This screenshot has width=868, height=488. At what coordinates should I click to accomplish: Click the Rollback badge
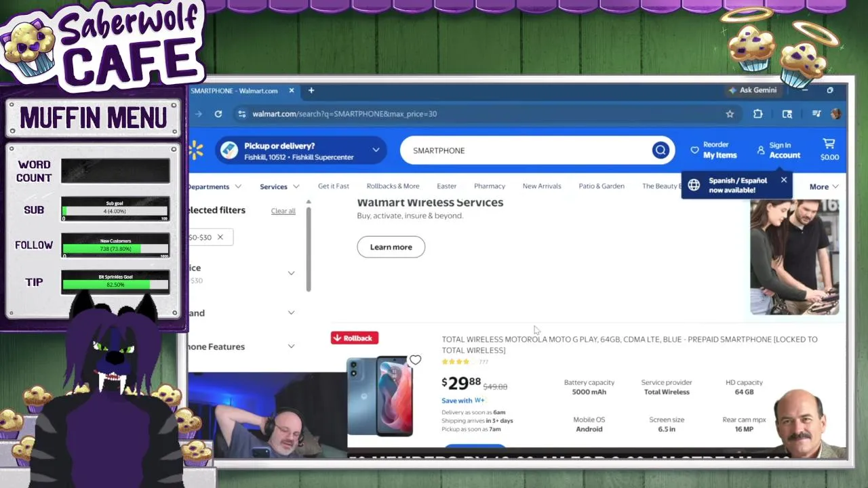point(355,338)
